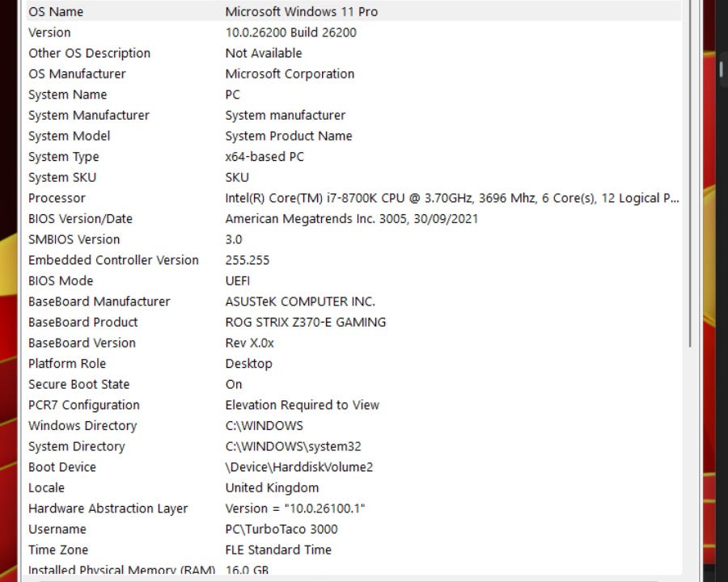This screenshot has width=728, height=582.
Task: Select the OS Name row label
Action: (x=56, y=11)
